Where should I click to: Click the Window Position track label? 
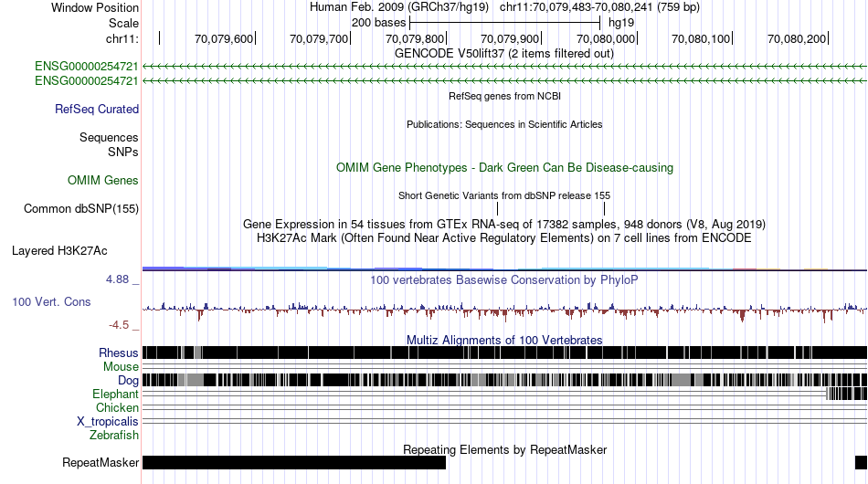coord(95,7)
